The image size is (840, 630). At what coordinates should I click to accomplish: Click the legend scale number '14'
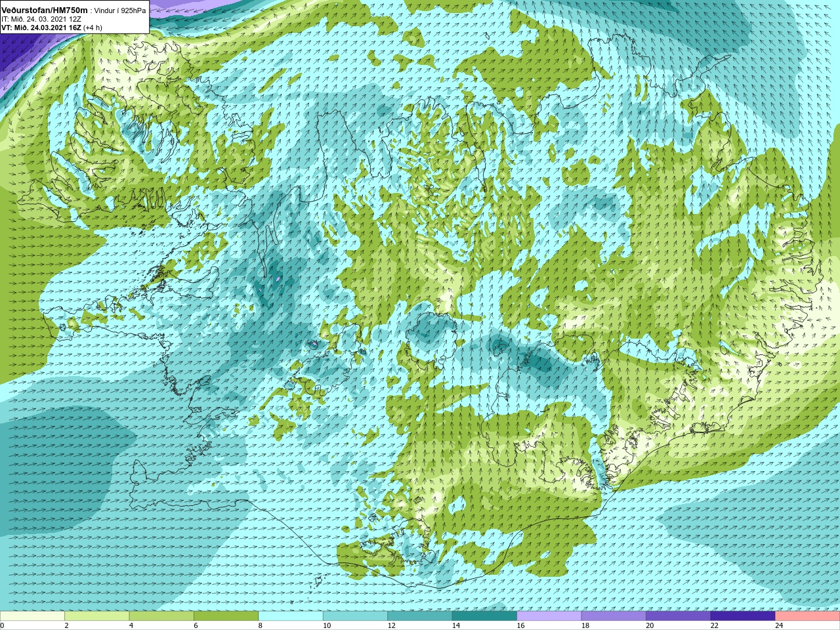click(455, 626)
